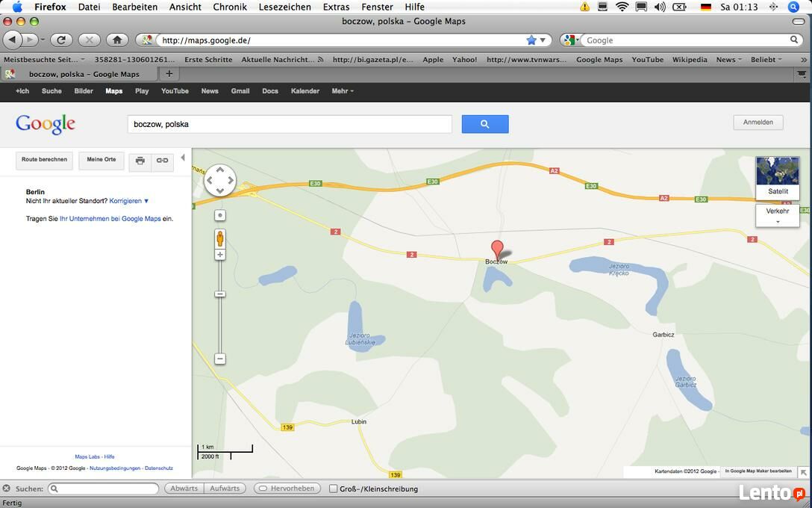812x508 pixels.
Task: Zoom out using the minus button
Action: point(220,359)
